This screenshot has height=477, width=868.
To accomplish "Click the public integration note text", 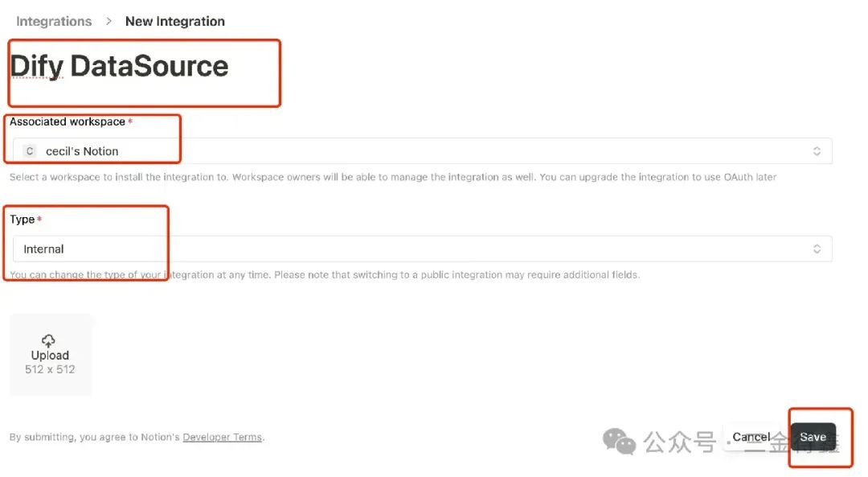I will 324,275.
